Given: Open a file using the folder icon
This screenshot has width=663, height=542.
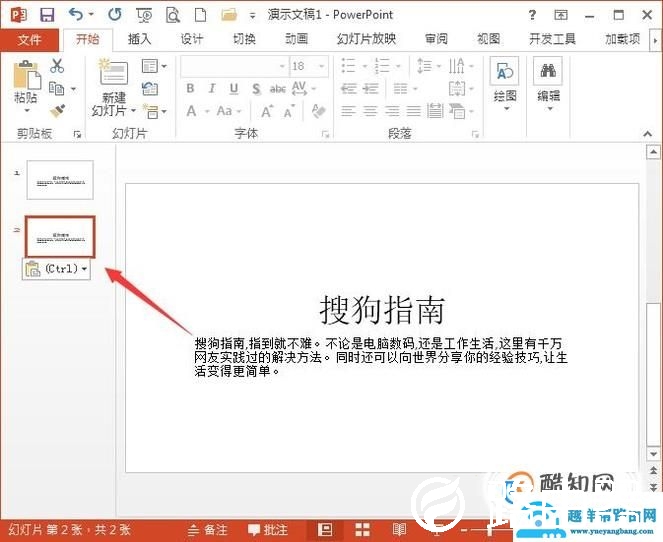Looking at the screenshot, I should point(229,16).
